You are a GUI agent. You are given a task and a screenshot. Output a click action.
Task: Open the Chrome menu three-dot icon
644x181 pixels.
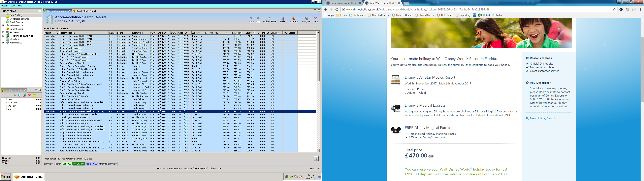pos(640,9)
